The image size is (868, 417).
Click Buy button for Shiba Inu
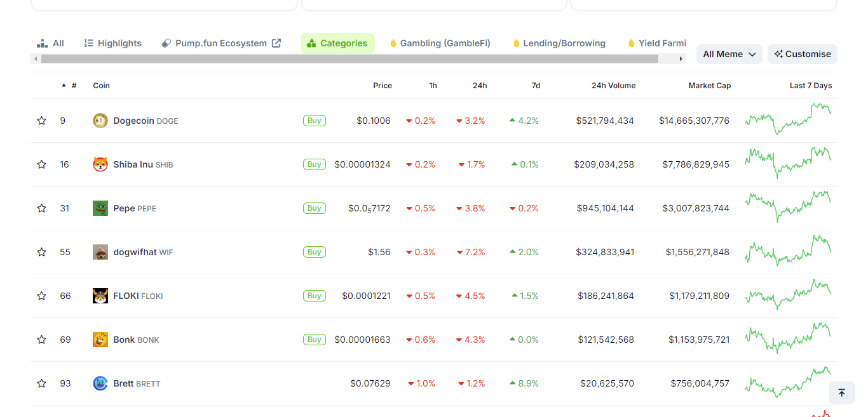315,164
